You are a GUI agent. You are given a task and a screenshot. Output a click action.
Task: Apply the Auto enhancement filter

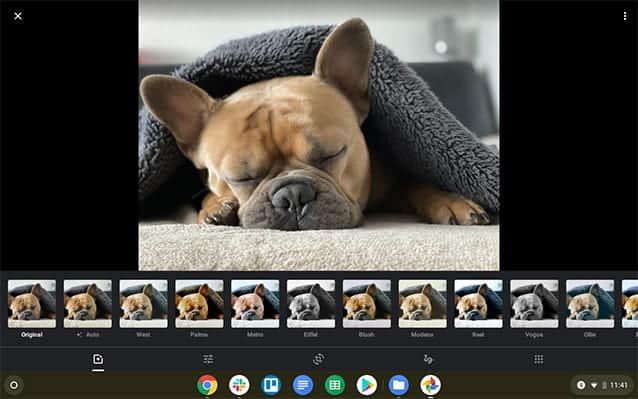coord(87,303)
